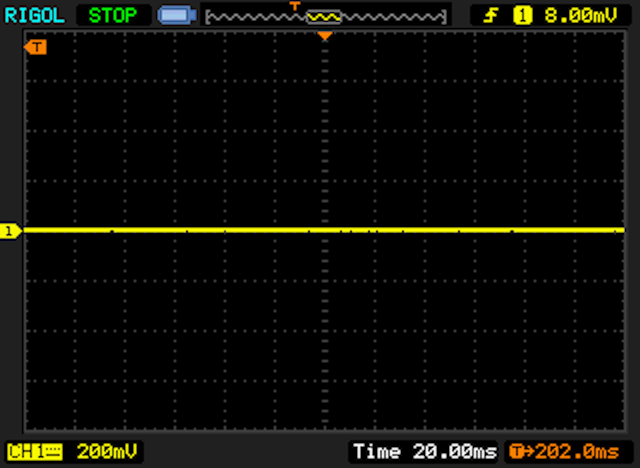Click the 8.00mV trigger level value
640x468 pixels.
580,16
